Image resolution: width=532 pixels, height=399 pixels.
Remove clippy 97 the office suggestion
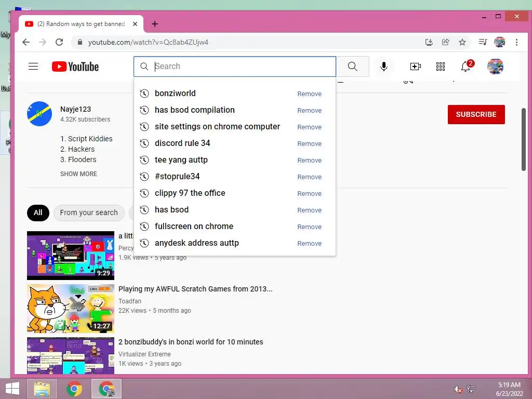tap(310, 194)
